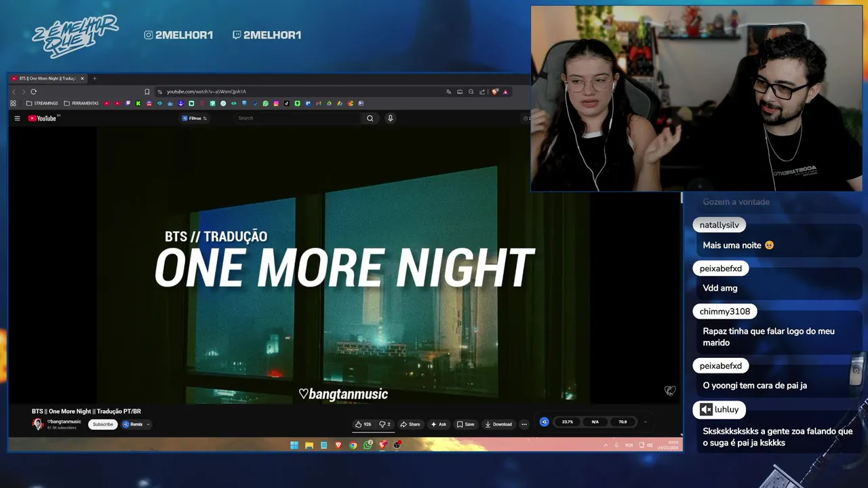Click chat username natallysilv
This screenshot has height=488, width=868.
(x=719, y=225)
